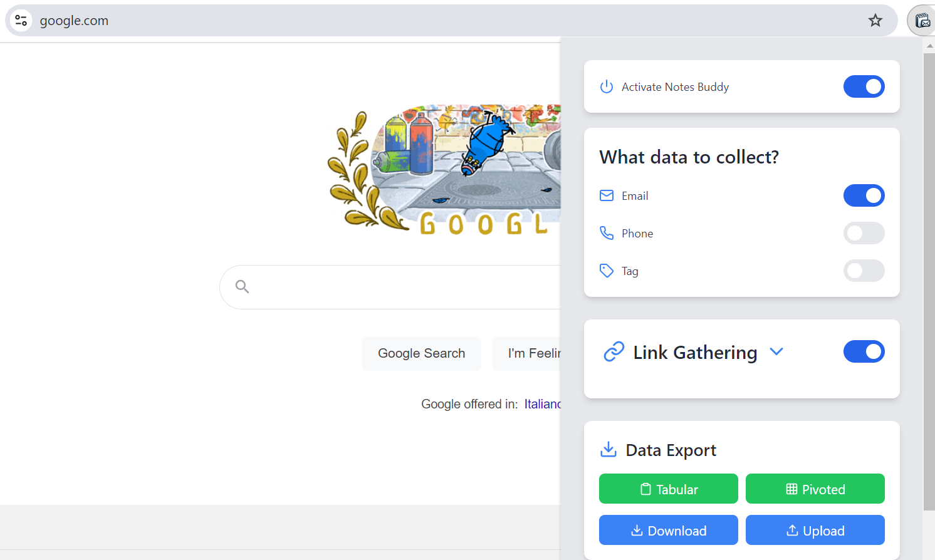Disable the Email collection toggle

pyautogui.click(x=864, y=195)
